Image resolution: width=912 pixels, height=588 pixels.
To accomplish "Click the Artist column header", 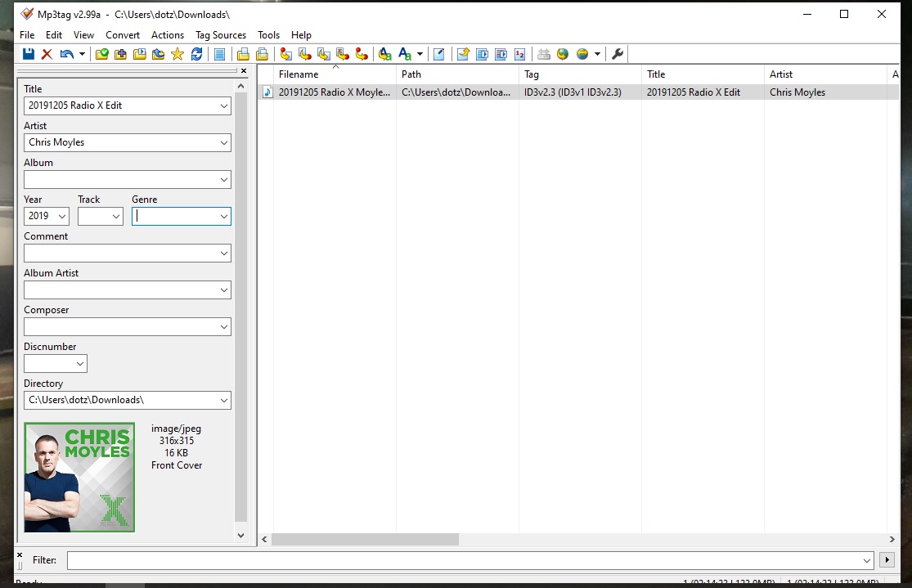I will (x=818, y=74).
